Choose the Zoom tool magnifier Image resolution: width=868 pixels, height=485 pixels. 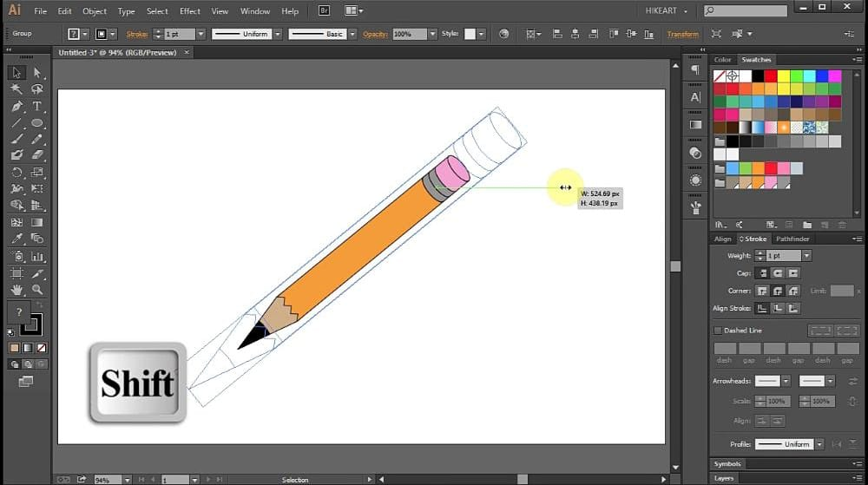point(37,290)
